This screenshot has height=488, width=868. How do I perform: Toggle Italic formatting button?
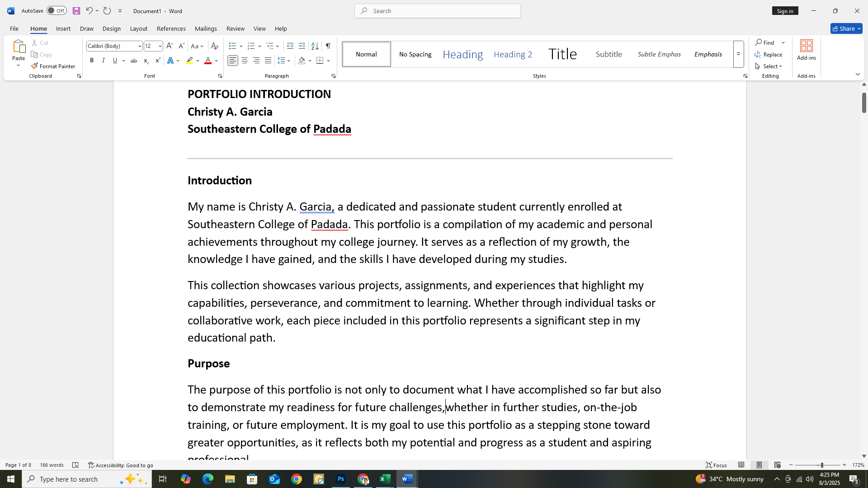click(x=104, y=61)
